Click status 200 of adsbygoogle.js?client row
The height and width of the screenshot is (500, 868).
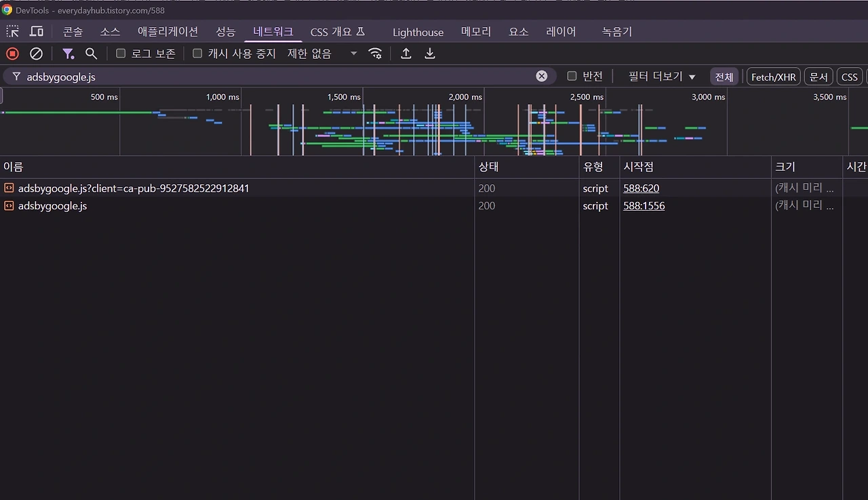pyautogui.click(x=487, y=188)
